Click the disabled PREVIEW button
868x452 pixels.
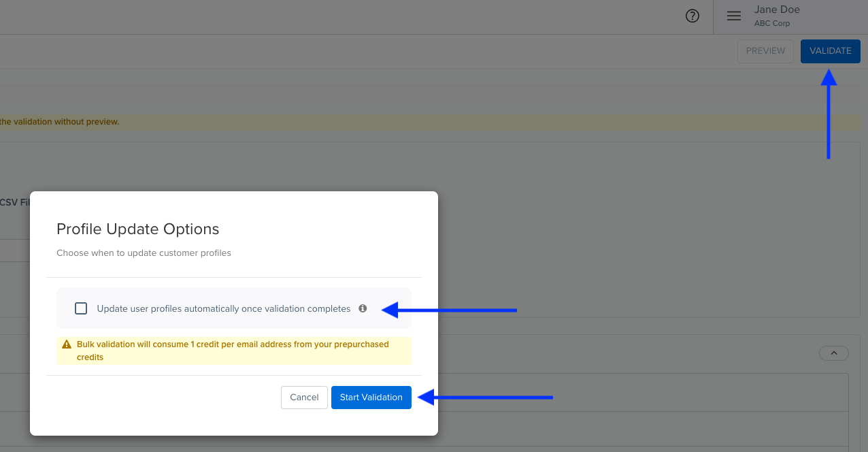tap(765, 50)
